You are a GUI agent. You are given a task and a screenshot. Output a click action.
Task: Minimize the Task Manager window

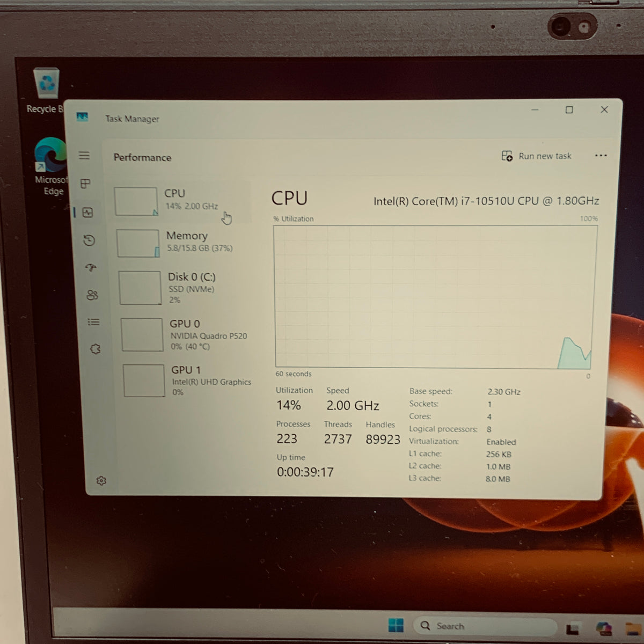535,110
